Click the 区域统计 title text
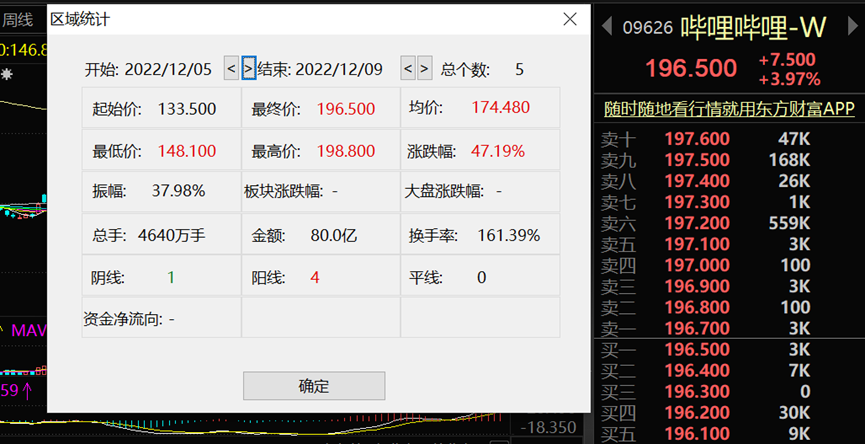Image resolution: width=865 pixels, height=444 pixels. click(80, 20)
